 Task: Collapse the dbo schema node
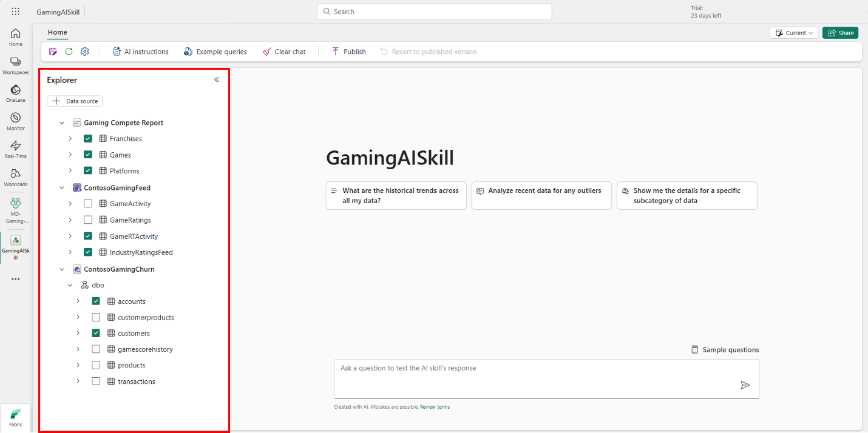(x=70, y=285)
